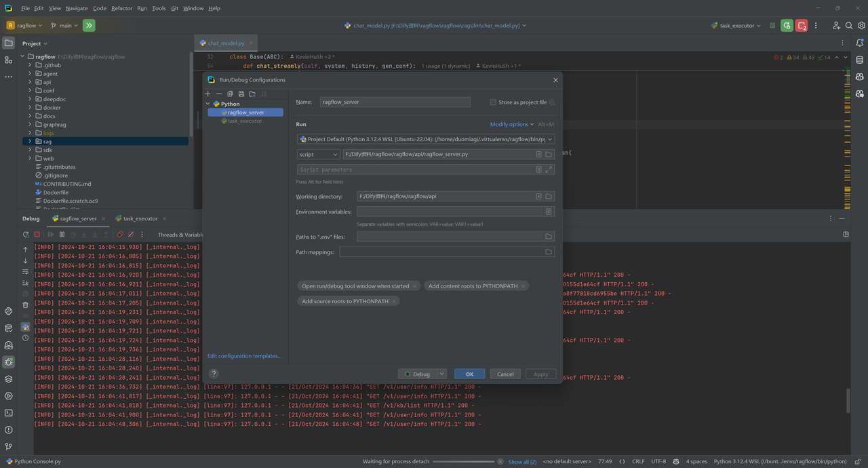
Task: Click process detach progress bar
Action: click(464, 461)
